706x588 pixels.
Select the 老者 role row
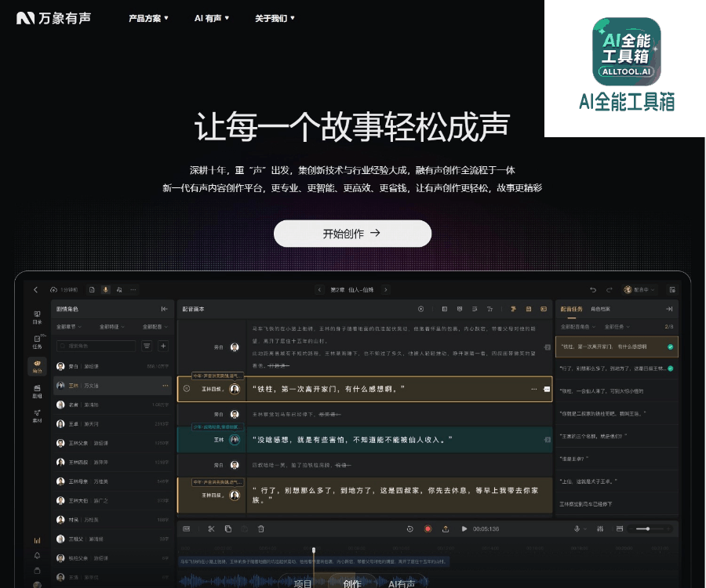[x=112, y=405]
